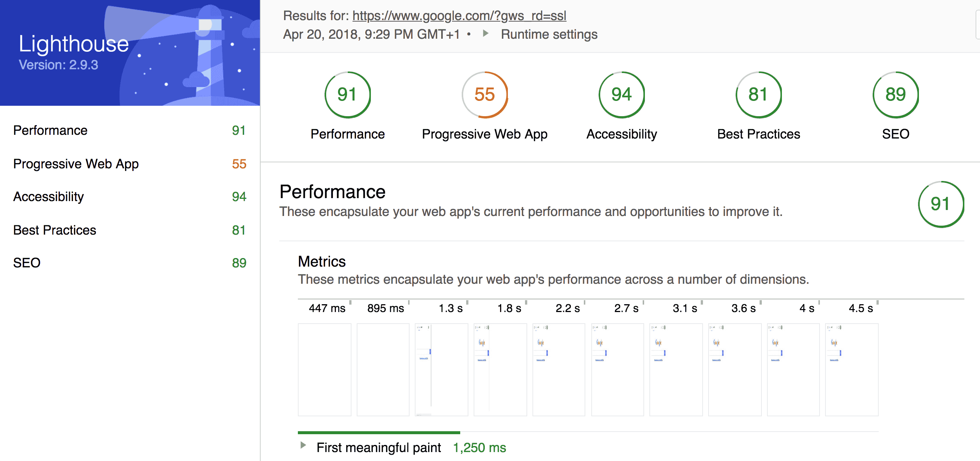Image resolution: width=980 pixels, height=461 pixels.
Task: Click the 4.5 s timeline label
Action: click(x=861, y=308)
